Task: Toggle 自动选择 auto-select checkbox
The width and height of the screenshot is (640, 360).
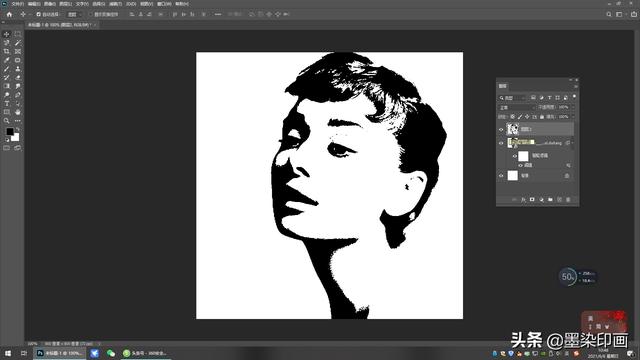Action: click(x=38, y=14)
